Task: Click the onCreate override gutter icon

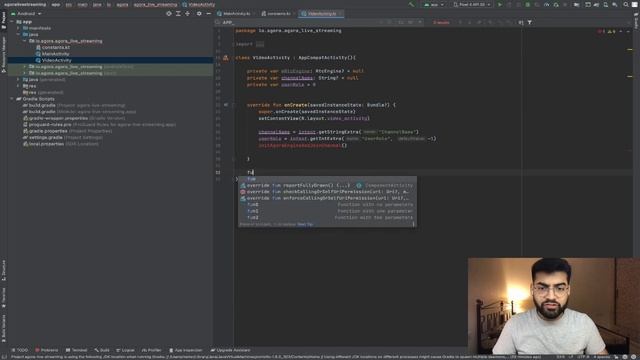Action: click(226, 105)
